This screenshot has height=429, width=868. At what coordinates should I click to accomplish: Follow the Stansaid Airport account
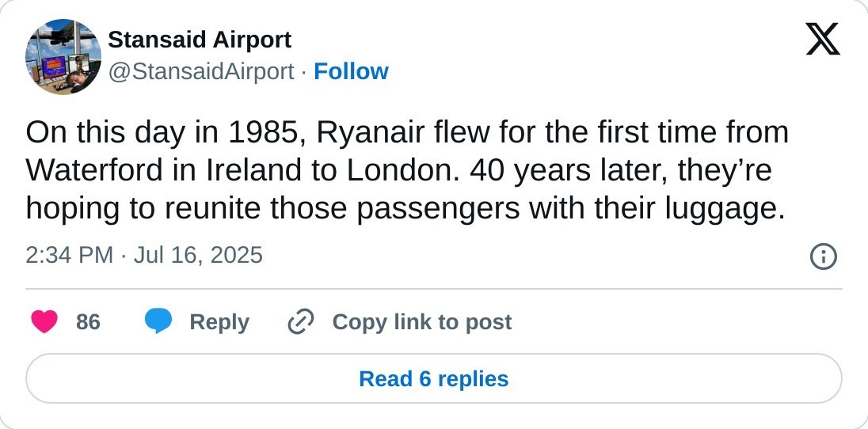point(351,72)
